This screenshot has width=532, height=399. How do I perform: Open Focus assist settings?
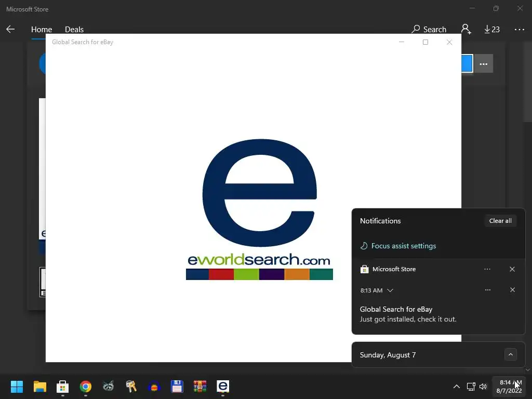coord(398,246)
